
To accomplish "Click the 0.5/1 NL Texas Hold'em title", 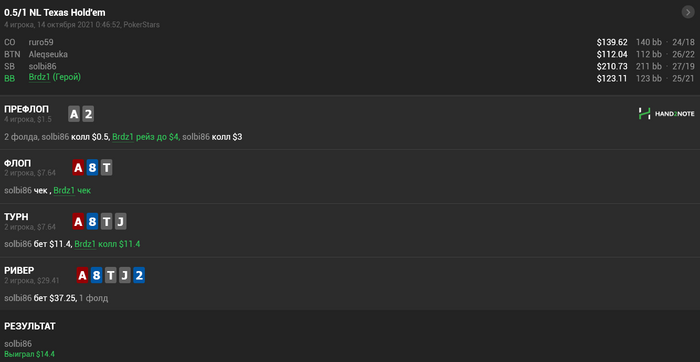I will coord(55,12).
